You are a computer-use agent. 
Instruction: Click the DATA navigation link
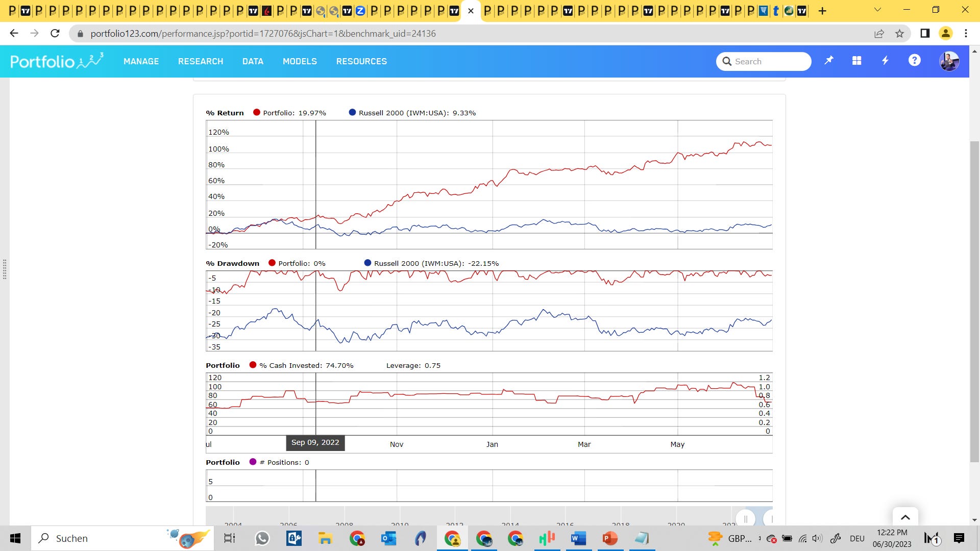coord(253,61)
